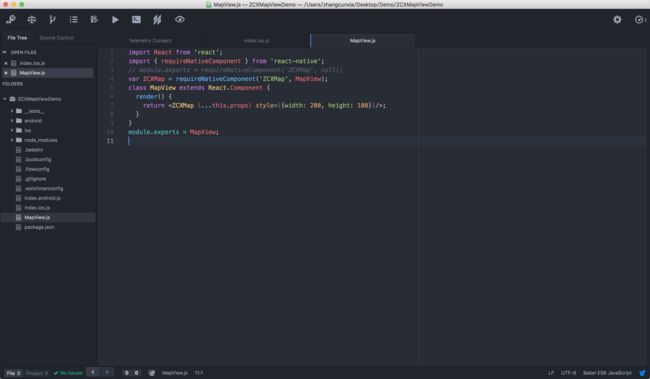
Task: Switch to the File Tree tab
Action: point(17,38)
